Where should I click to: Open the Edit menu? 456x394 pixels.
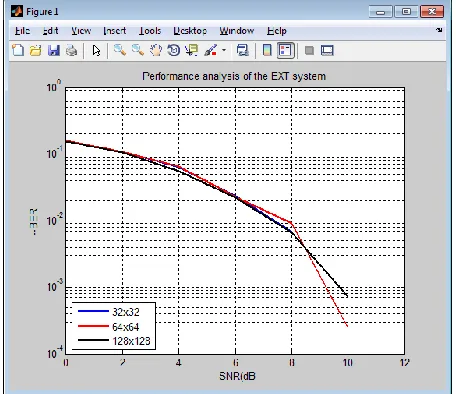point(50,31)
